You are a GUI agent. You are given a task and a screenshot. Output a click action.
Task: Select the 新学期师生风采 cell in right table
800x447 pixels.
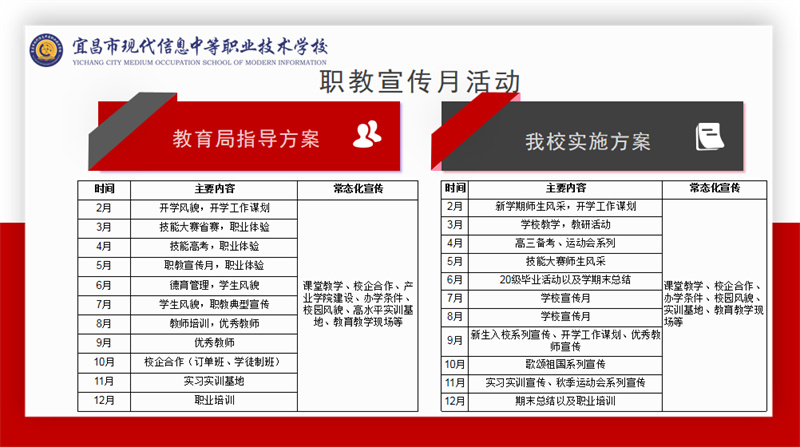[x=565, y=206]
